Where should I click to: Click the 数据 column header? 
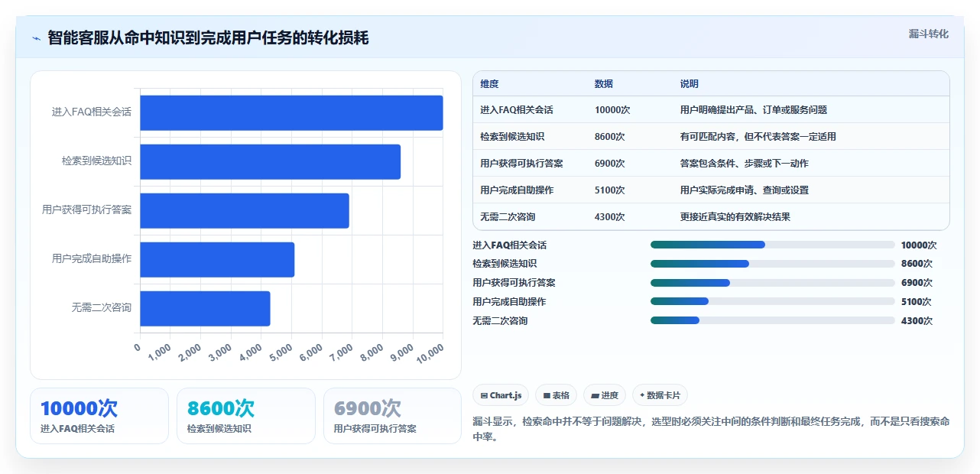tap(603, 84)
